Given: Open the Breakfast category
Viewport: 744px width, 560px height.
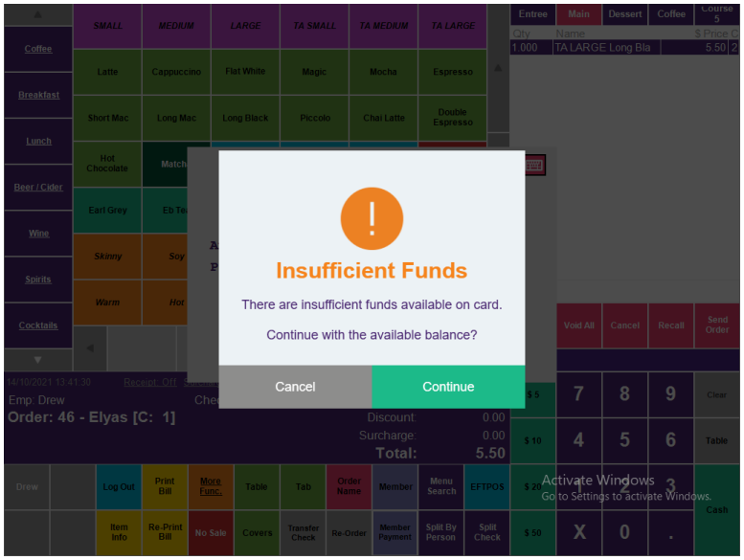Looking at the screenshot, I should coord(38,95).
